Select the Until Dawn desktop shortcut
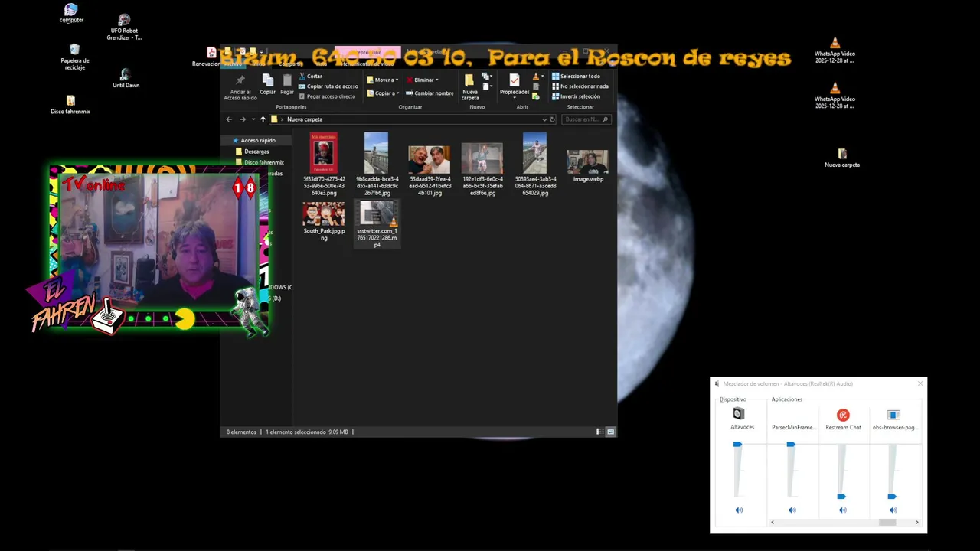This screenshot has width=980, height=551. coord(126,78)
